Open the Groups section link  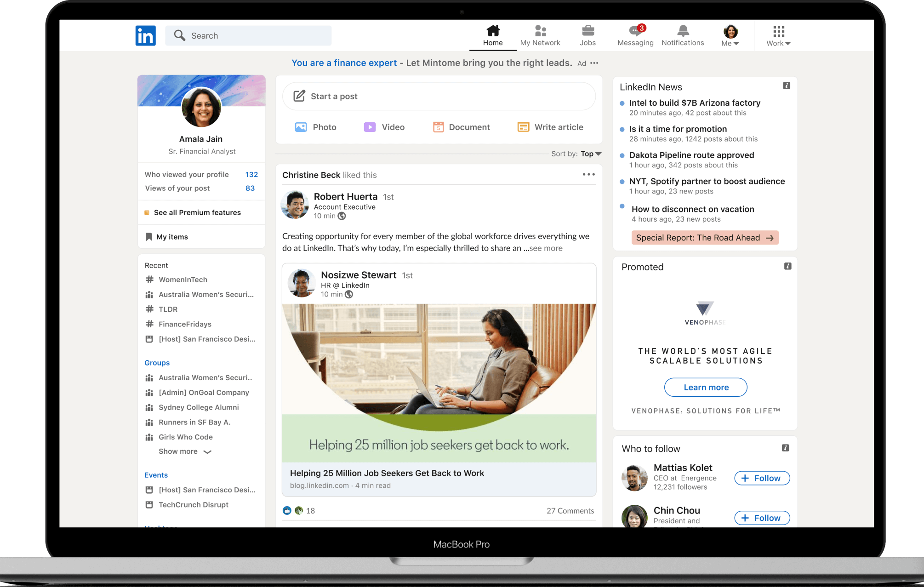pyautogui.click(x=157, y=363)
